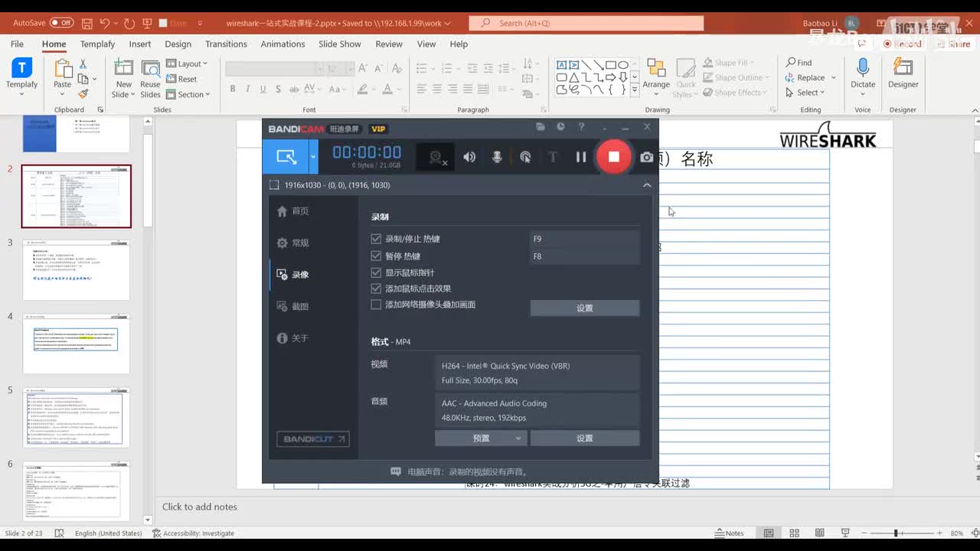Open the 预置 presets dropdown
Image resolution: width=980 pixels, height=551 pixels.
[x=481, y=439]
